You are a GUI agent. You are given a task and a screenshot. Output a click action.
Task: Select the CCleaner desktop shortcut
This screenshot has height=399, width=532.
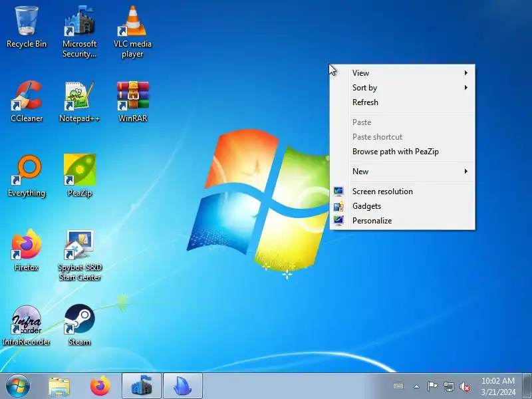tap(27, 101)
